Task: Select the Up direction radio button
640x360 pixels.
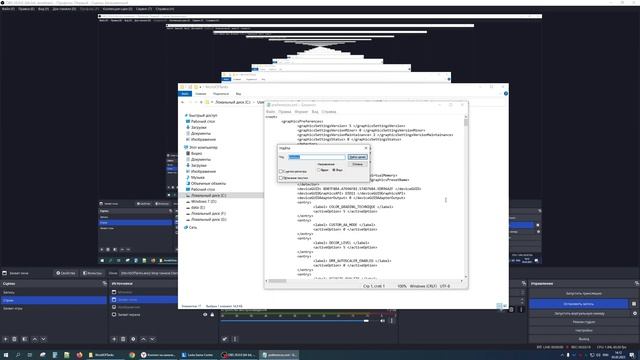Action: (x=319, y=170)
